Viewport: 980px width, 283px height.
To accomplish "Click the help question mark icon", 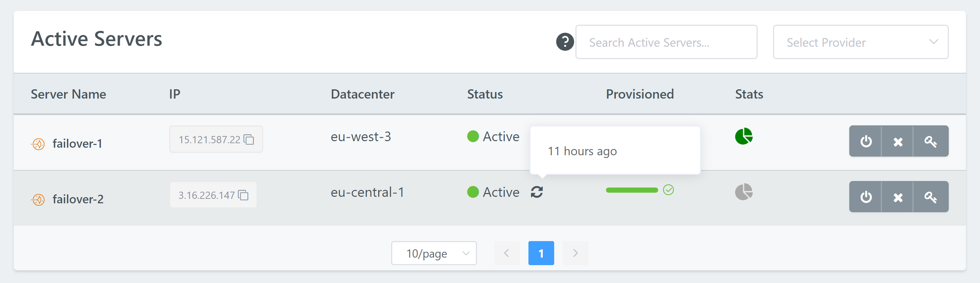I will [565, 42].
